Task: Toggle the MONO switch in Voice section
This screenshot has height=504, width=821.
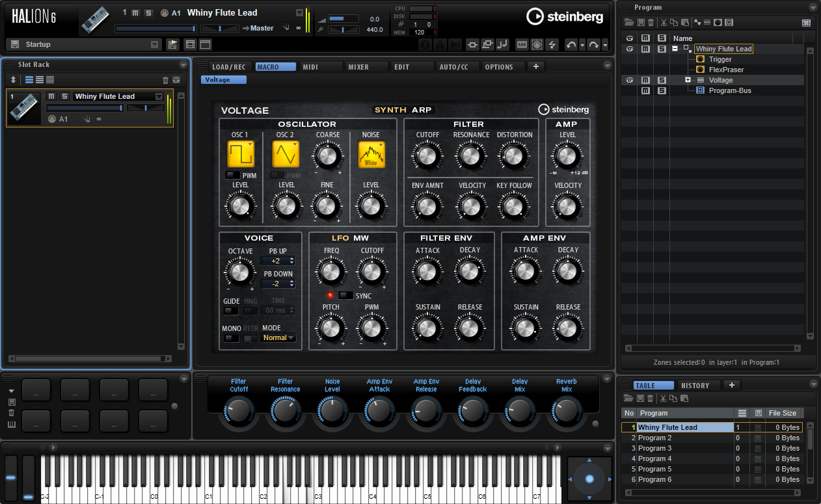Action: [231, 338]
